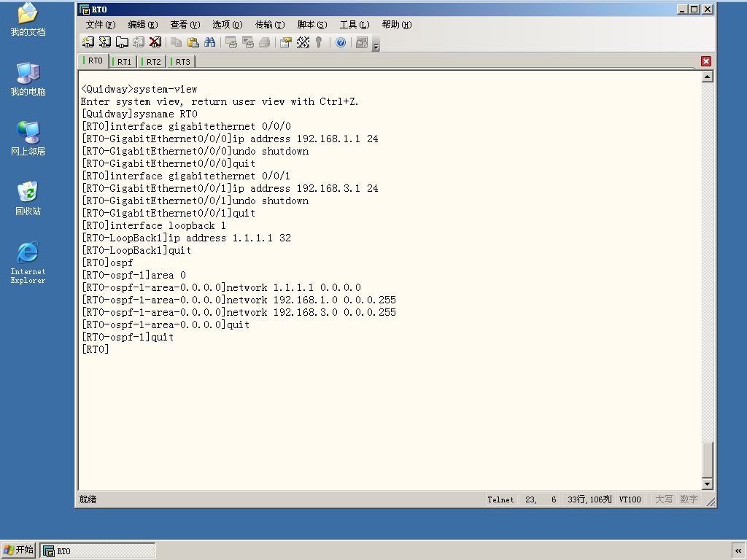This screenshot has height=560, width=747.
Task: Close the active tab with red X
Action: (x=706, y=61)
